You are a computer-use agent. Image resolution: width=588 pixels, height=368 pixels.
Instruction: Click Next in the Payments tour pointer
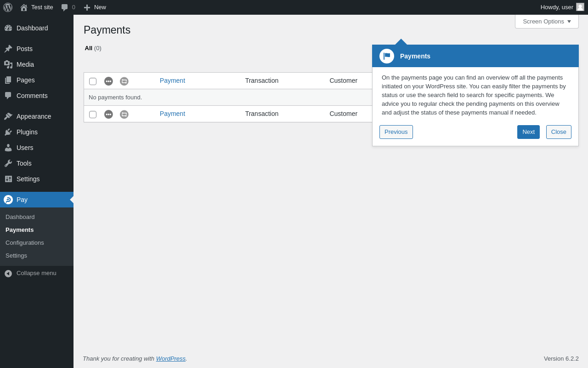[528, 132]
